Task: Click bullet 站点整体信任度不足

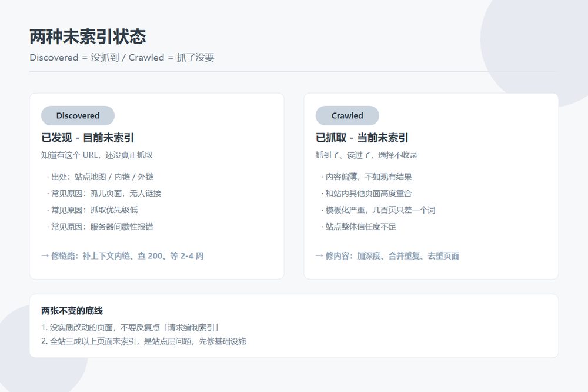Action: point(359,227)
